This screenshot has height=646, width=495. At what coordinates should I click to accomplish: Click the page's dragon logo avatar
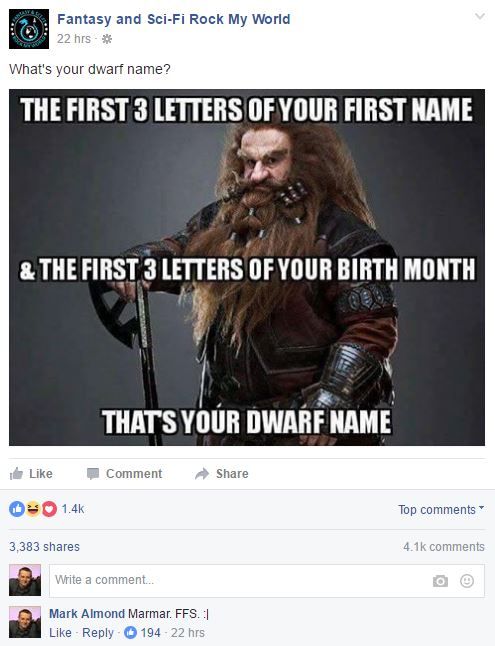[29, 29]
